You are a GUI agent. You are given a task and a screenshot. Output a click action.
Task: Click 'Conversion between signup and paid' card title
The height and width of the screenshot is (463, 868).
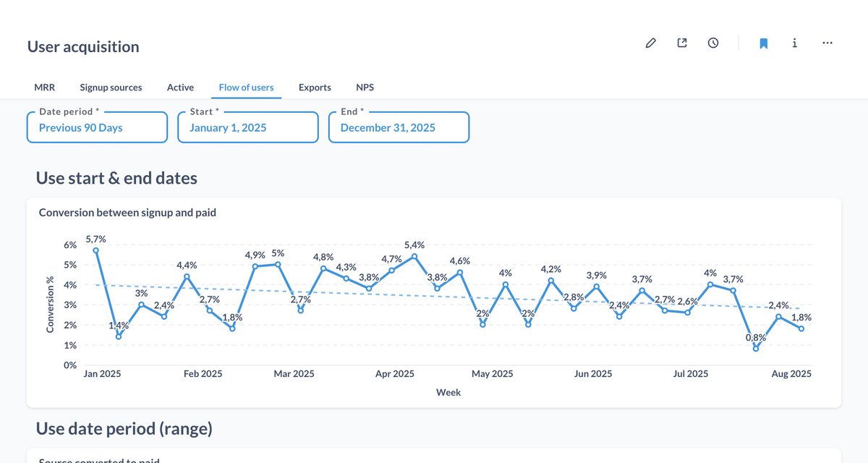point(127,213)
